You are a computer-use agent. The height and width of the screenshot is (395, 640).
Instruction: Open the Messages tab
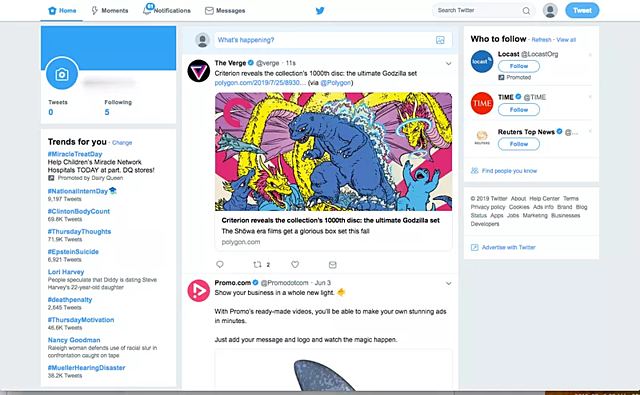(225, 11)
